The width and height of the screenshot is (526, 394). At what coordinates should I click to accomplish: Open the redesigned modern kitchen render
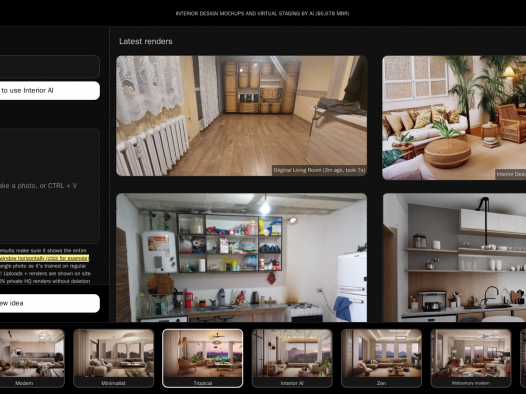454,258
